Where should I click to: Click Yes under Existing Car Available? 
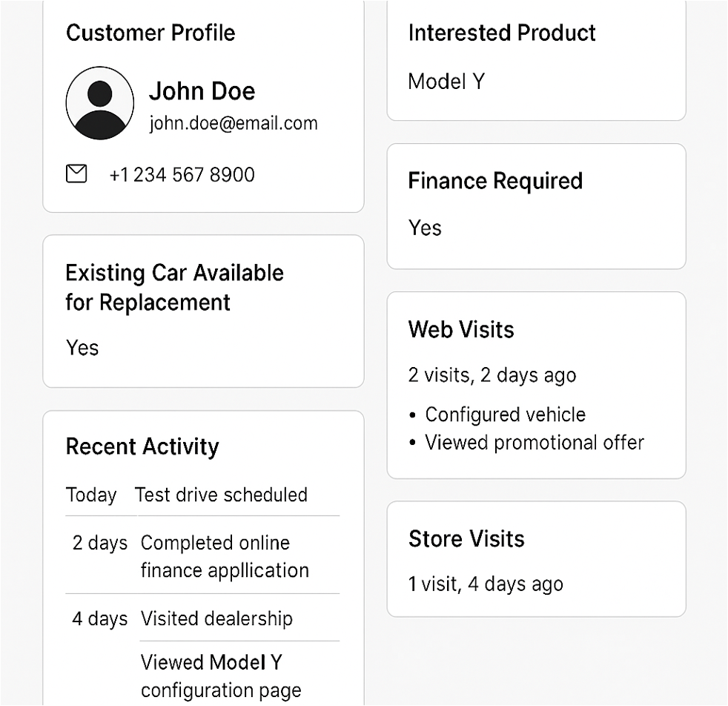pos(82,347)
